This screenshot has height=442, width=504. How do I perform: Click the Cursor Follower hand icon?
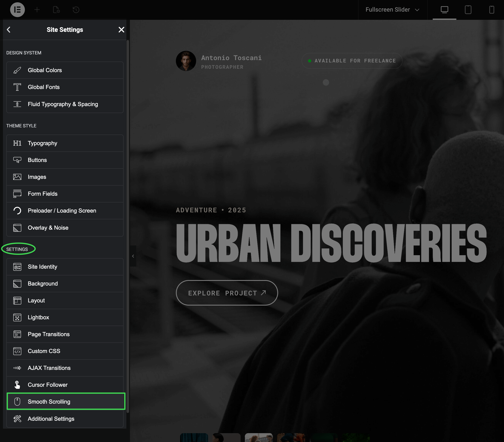(x=17, y=385)
